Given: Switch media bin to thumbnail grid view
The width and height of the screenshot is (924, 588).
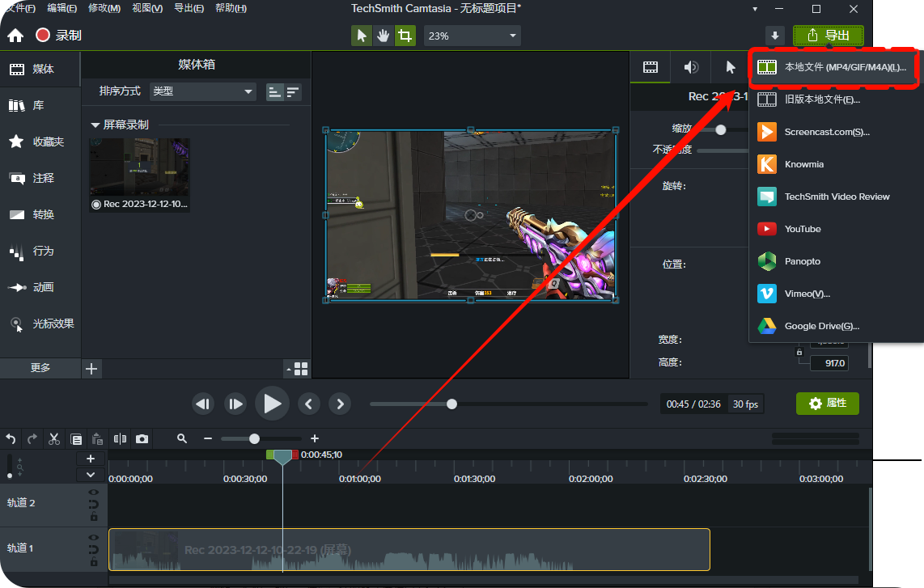Looking at the screenshot, I should 300,369.
